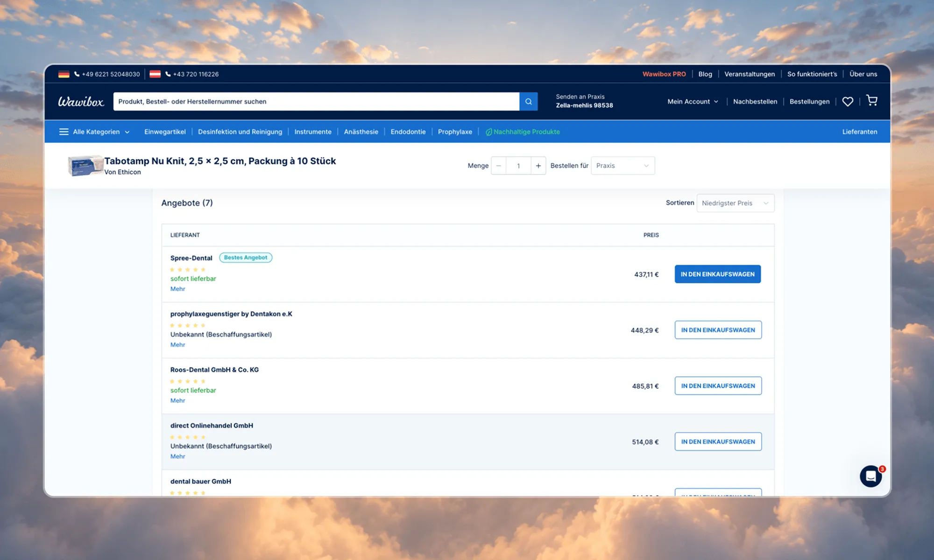
Task: Click Spree-Dental star rating
Action: [x=188, y=270]
